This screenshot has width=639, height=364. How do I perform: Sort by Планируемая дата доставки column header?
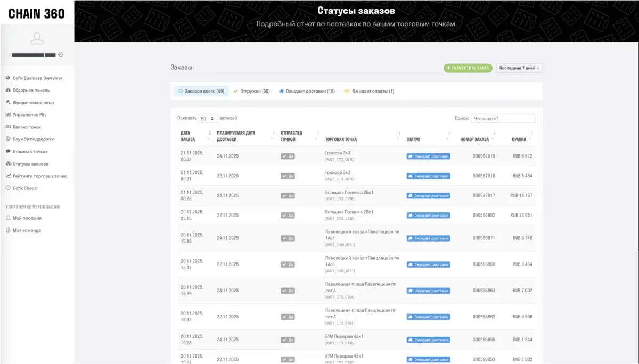coord(246,136)
